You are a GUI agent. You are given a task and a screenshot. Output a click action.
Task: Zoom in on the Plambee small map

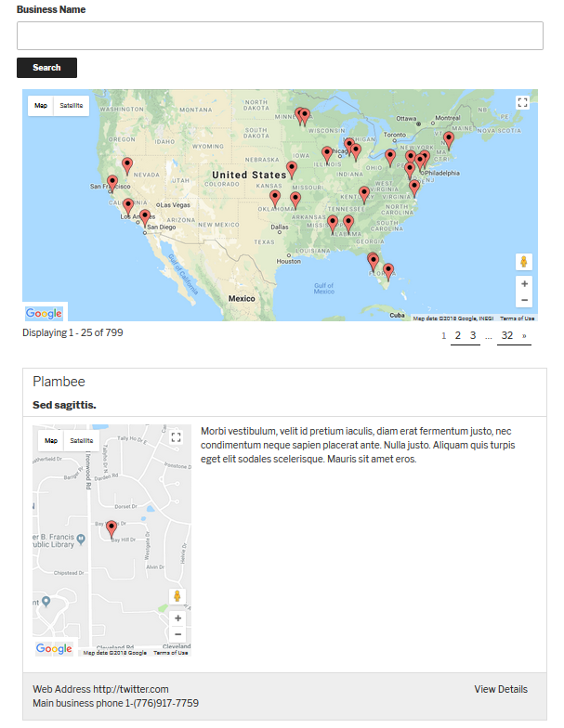(177, 617)
